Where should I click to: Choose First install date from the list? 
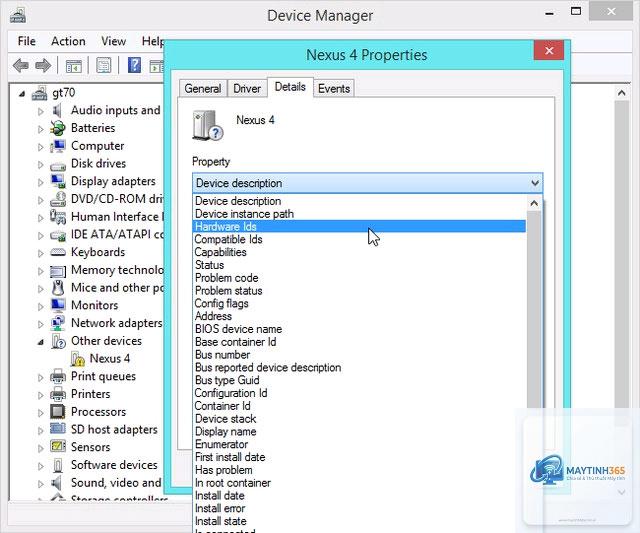[359, 457]
